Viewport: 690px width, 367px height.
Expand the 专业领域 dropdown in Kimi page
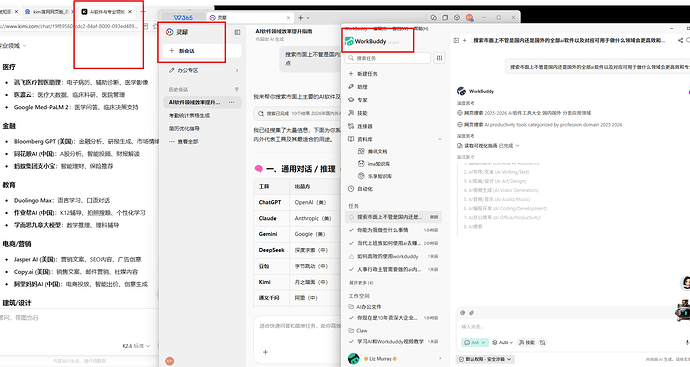(13, 45)
